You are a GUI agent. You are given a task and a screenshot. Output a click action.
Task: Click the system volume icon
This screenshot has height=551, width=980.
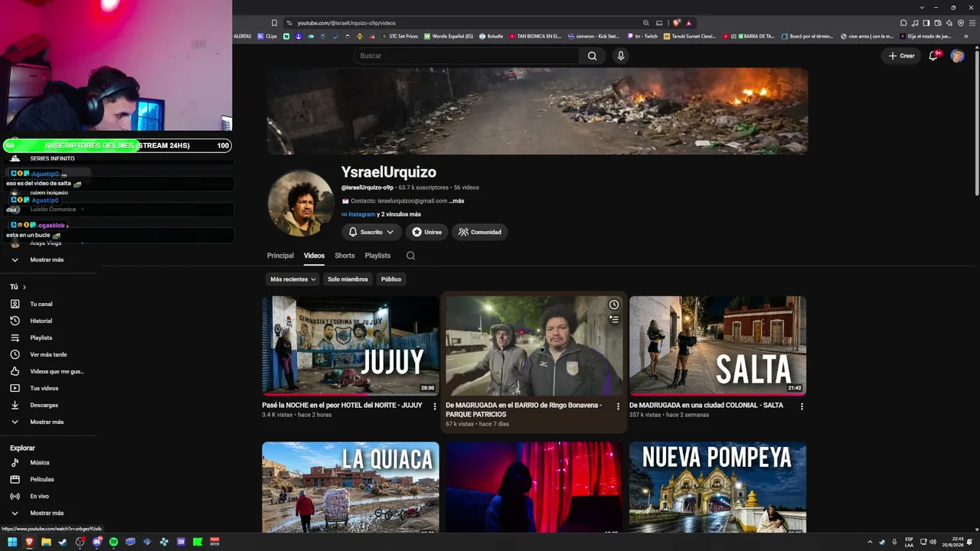(933, 542)
